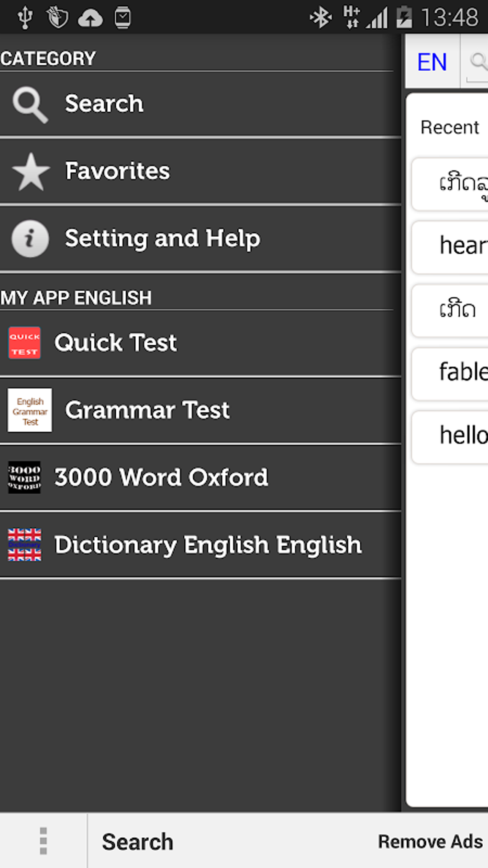Viewport: 488px width, 868px height.
Task: Select recent word "hello"
Action: [462, 436]
